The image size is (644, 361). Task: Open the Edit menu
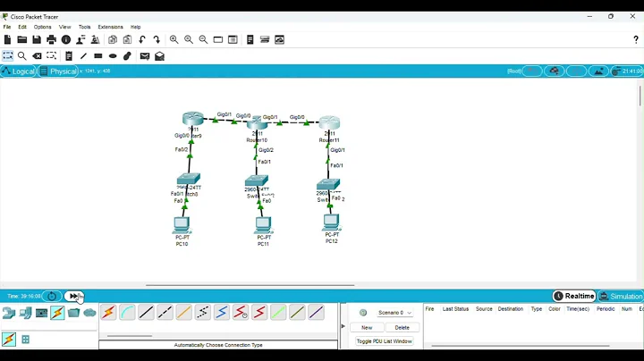(x=22, y=27)
